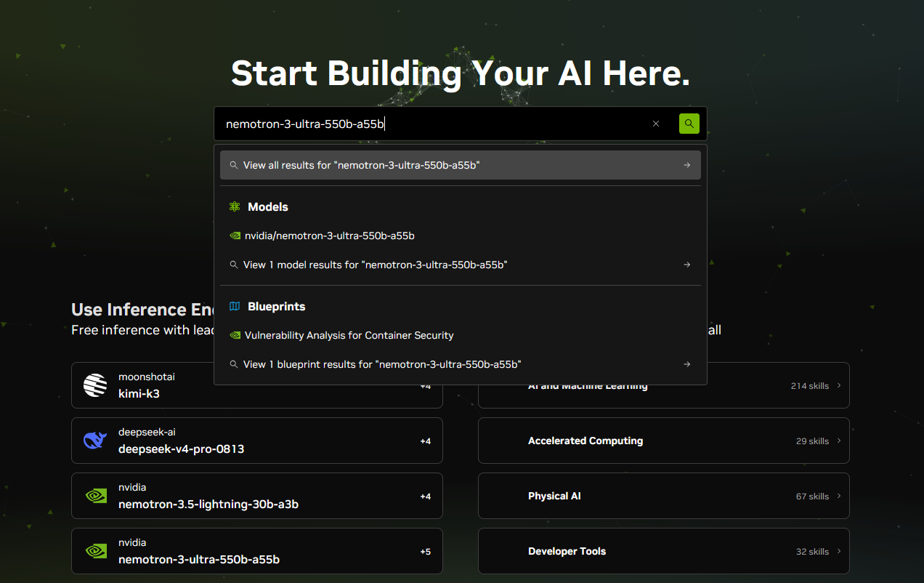
Task: Click magnifier icon beside View 1 blueprint results
Action: click(x=234, y=364)
